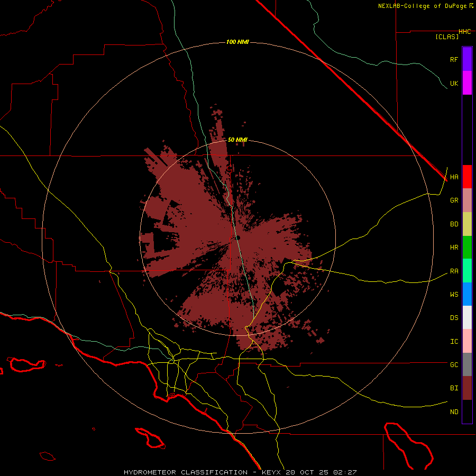Click the 'NEXLAB-College of DuPage' credit text
Viewport: 476px width, 476px height.
[x=423, y=6]
